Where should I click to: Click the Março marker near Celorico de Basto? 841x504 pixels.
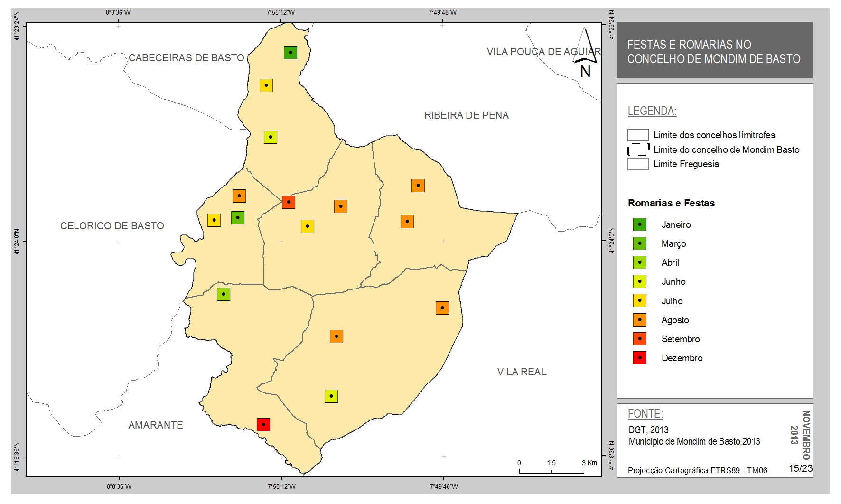[238, 218]
